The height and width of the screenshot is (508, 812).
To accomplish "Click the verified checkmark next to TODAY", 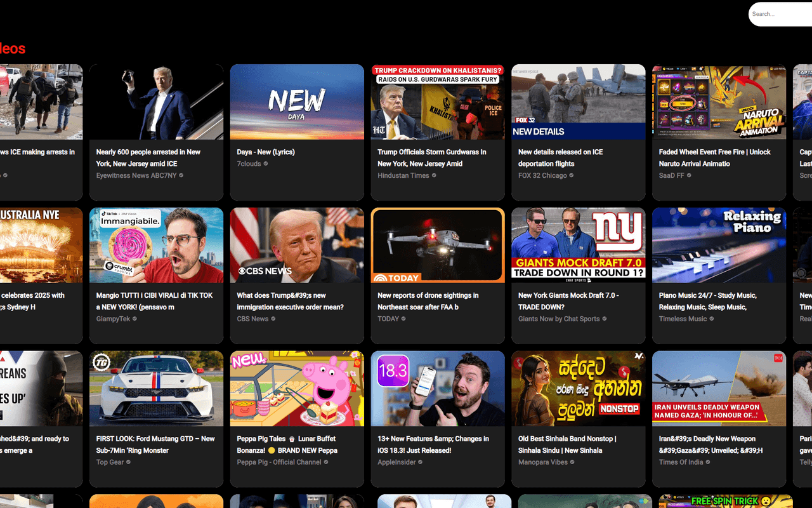I will 403,319.
